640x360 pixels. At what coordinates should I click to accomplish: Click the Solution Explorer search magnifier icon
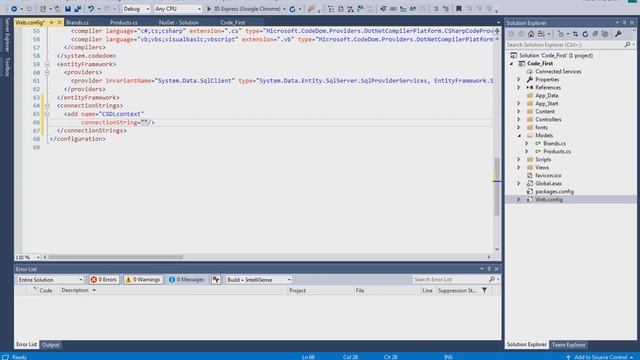[x=627, y=44]
